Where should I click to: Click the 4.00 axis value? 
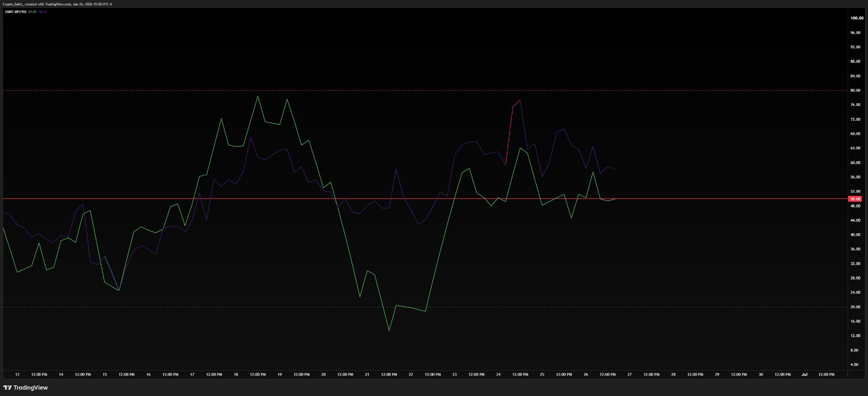click(x=854, y=365)
